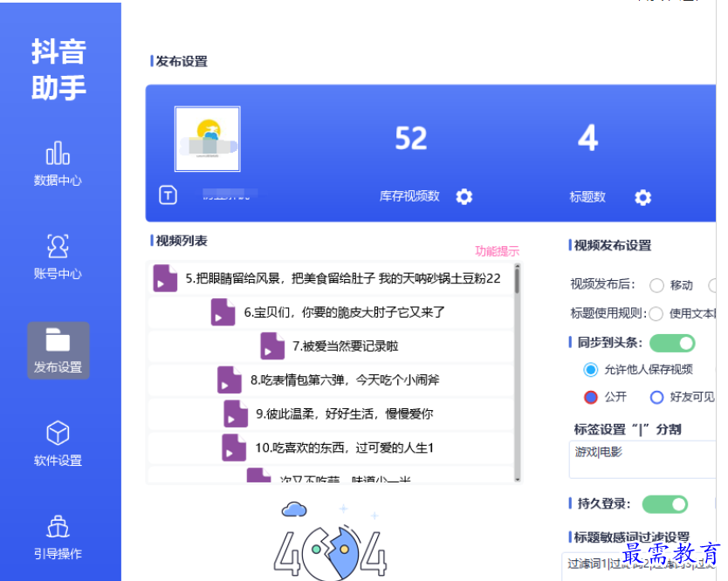
Task: Select video 6.宝贝们，你要的脆皮大肘子它又来了
Action: pos(331,311)
